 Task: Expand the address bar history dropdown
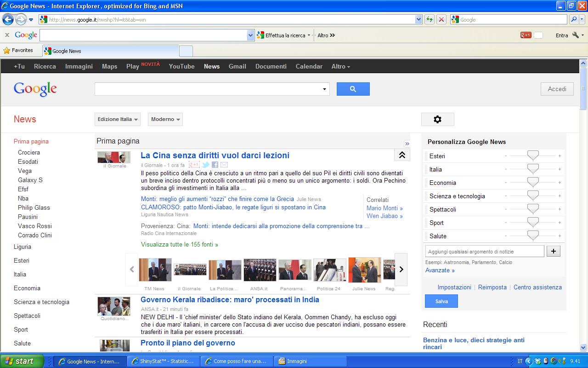pyautogui.click(x=418, y=19)
